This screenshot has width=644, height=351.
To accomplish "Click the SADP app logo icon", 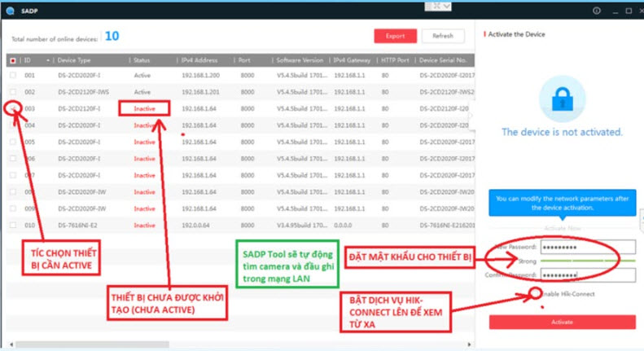I will point(8,11).
